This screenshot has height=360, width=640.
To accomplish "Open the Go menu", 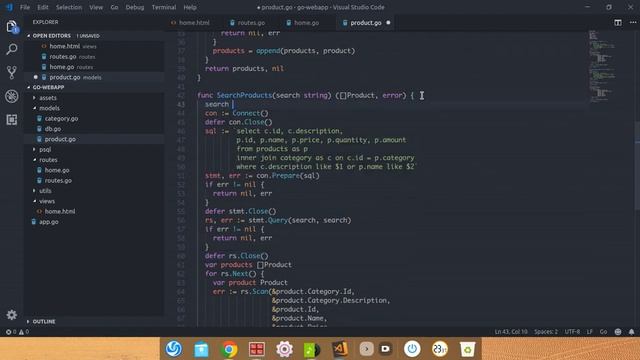I will click(x=114, y=7).
